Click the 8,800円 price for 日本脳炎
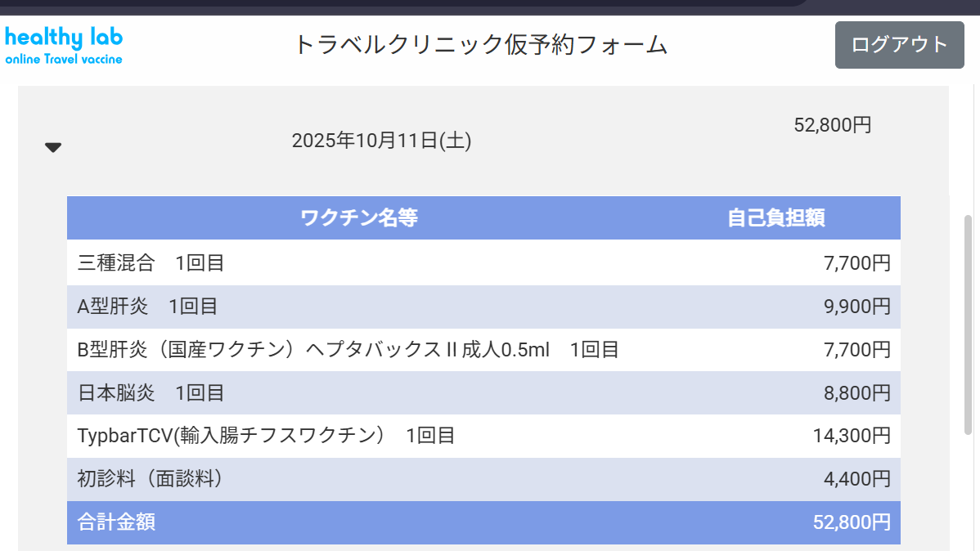The width and height of the screenshot is (980, 551). click(856, 393)
